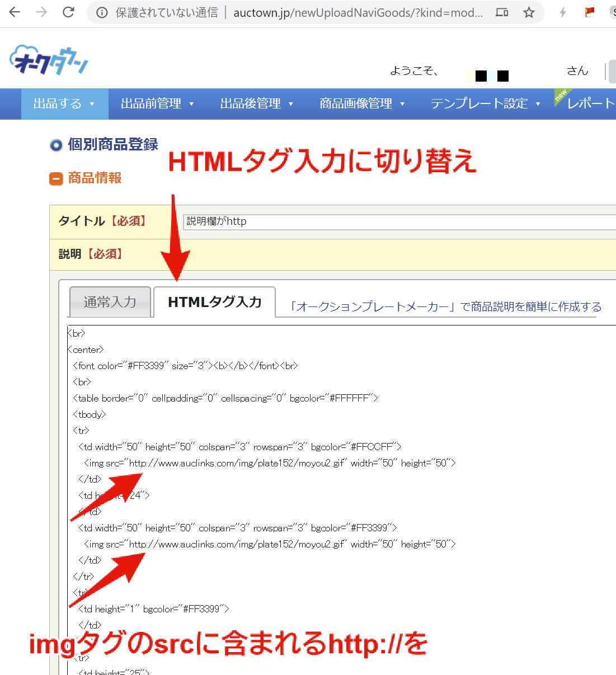The image size is (616, 675).
Task: Click the <tbody> line in the HTML editor
Action: [x=90, y=414]
